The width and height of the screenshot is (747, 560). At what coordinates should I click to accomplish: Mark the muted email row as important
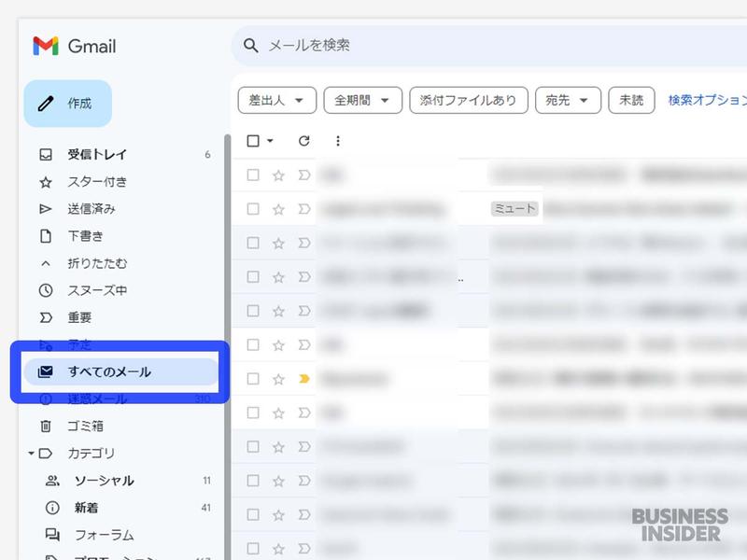pos(303,209)
